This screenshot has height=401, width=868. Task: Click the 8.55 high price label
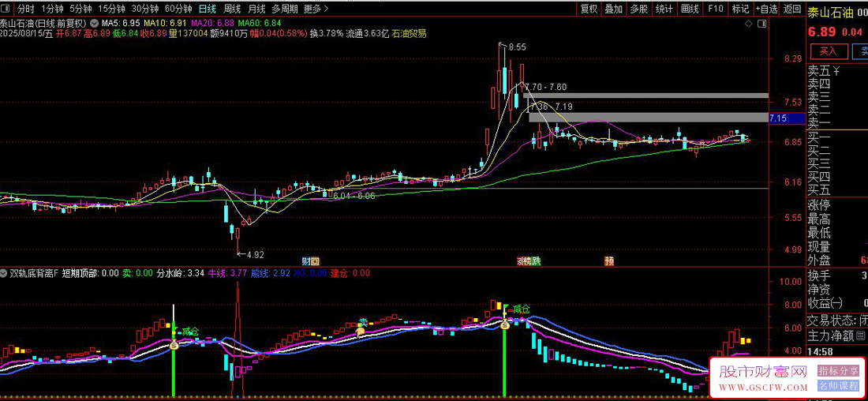pos(517,47)
